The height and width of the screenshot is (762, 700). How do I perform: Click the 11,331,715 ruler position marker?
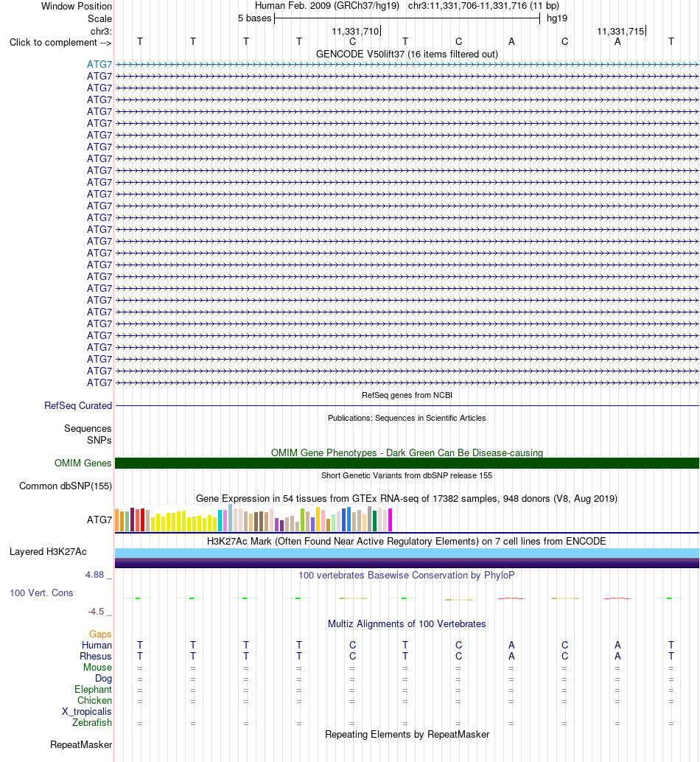coord(621,31)
